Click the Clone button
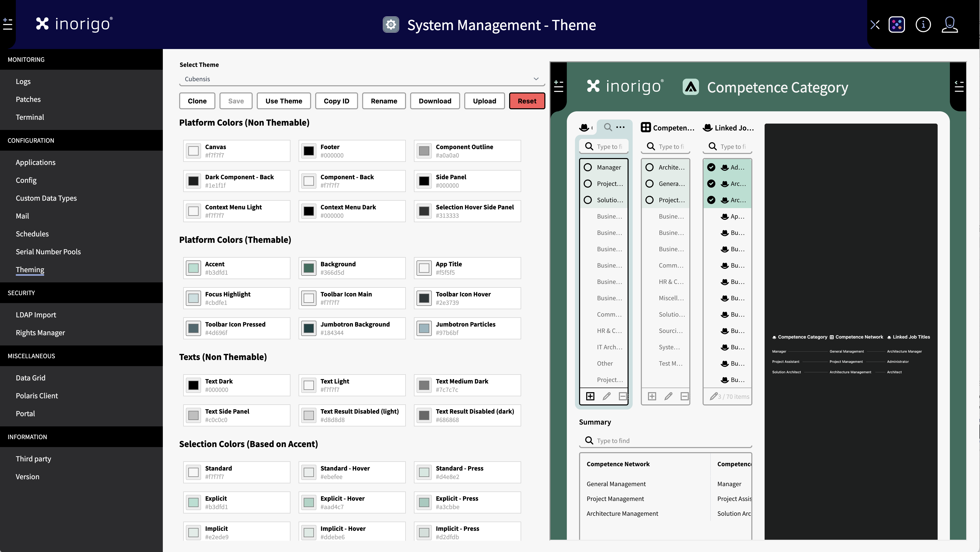 (197, 101)
